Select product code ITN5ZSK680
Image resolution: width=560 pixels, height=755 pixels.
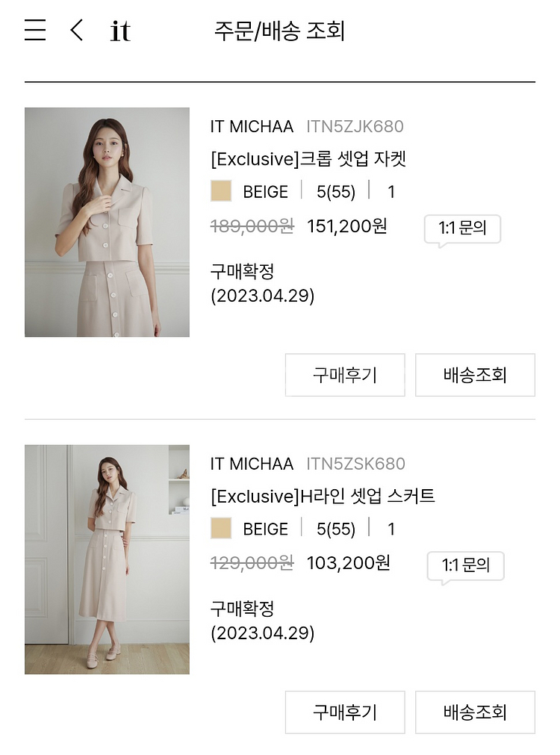tap(355, 464)
